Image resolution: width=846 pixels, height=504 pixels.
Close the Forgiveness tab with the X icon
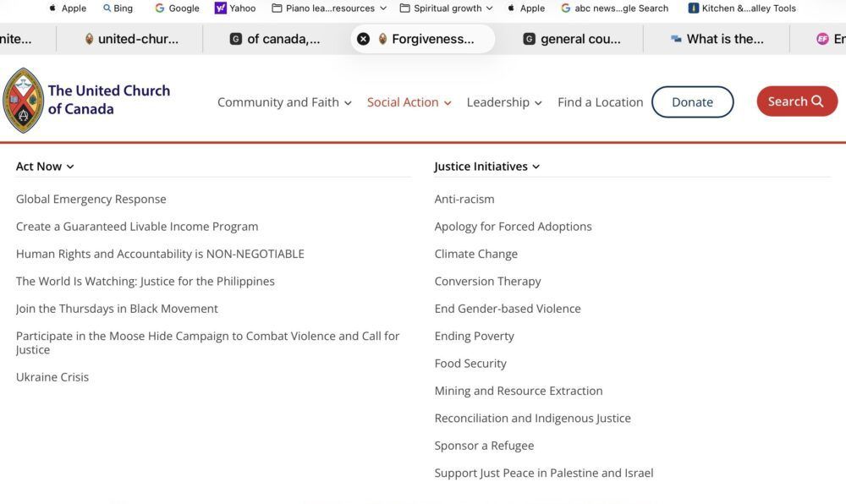(x=364, y=39)
